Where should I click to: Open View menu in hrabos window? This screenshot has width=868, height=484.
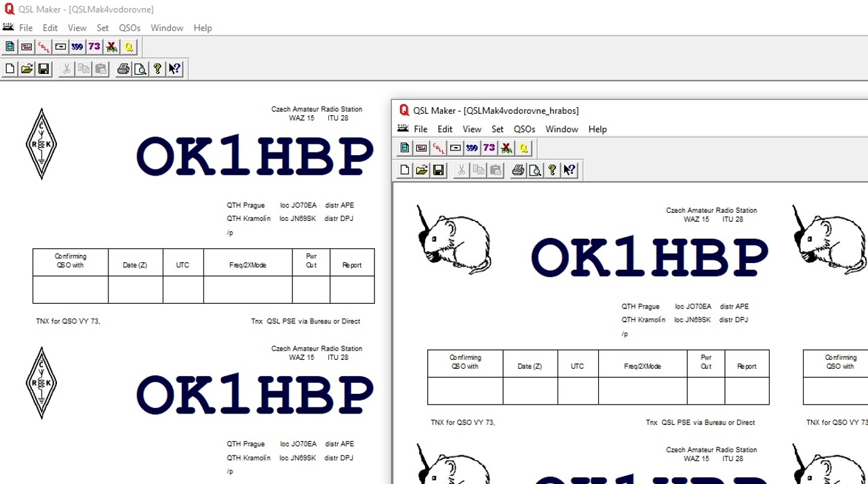coord(472,129)
